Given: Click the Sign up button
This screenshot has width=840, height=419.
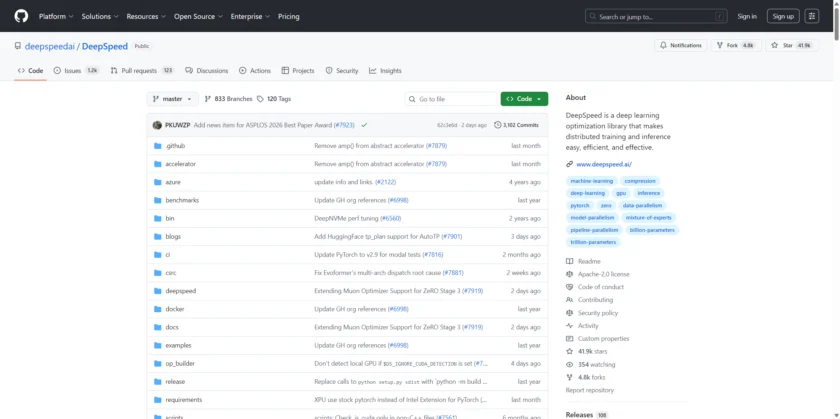Looking at the screenshot, I should (783, 16).
